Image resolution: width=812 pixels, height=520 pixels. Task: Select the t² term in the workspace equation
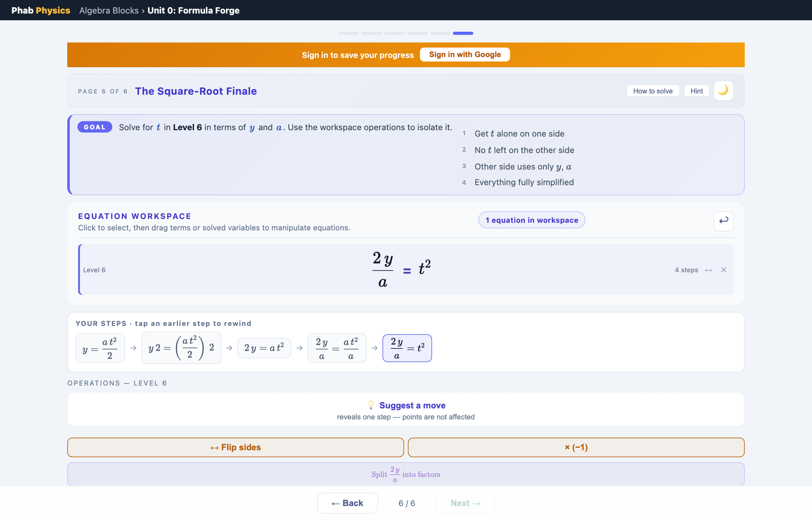(x=425, y=267)
